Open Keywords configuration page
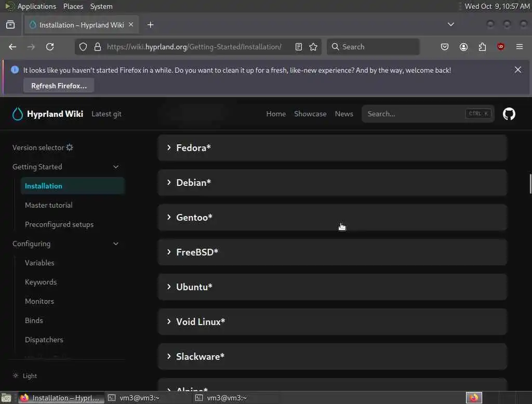 click(41, 282)
